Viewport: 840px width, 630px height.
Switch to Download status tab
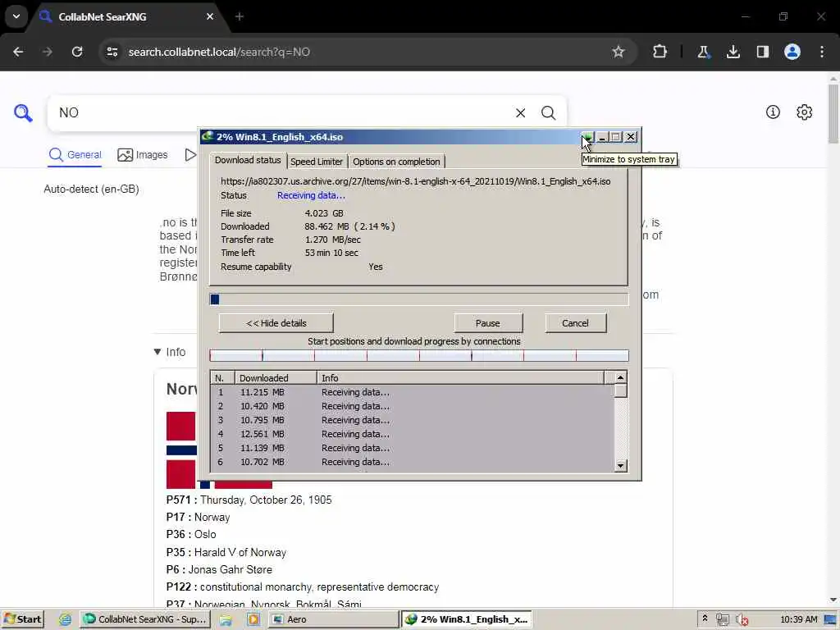(248, 160)
